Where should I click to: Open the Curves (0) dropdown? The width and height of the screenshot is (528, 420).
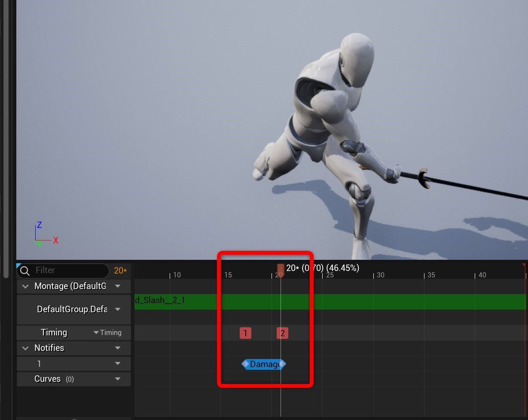(117, 379)
